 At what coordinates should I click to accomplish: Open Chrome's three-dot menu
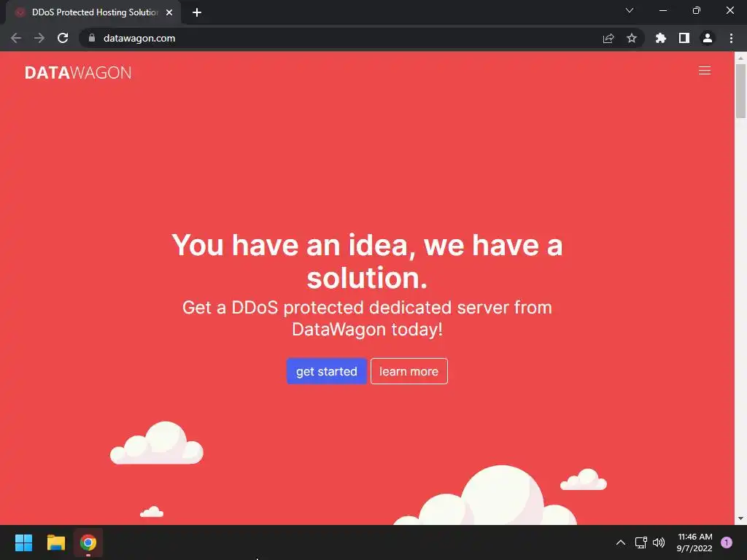(731, 38)
